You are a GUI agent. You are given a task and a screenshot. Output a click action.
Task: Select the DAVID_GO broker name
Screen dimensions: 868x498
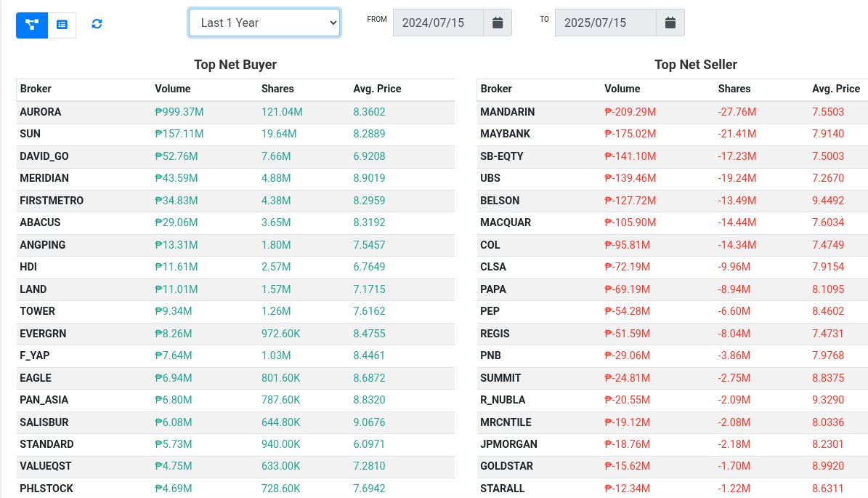[x=44, y=156]
